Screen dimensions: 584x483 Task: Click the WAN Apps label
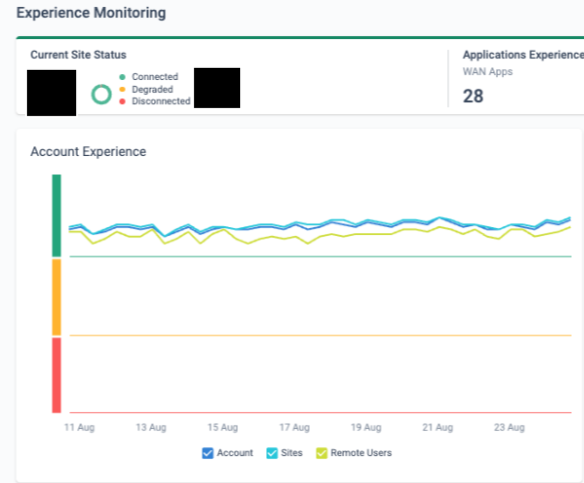[488, 72]
